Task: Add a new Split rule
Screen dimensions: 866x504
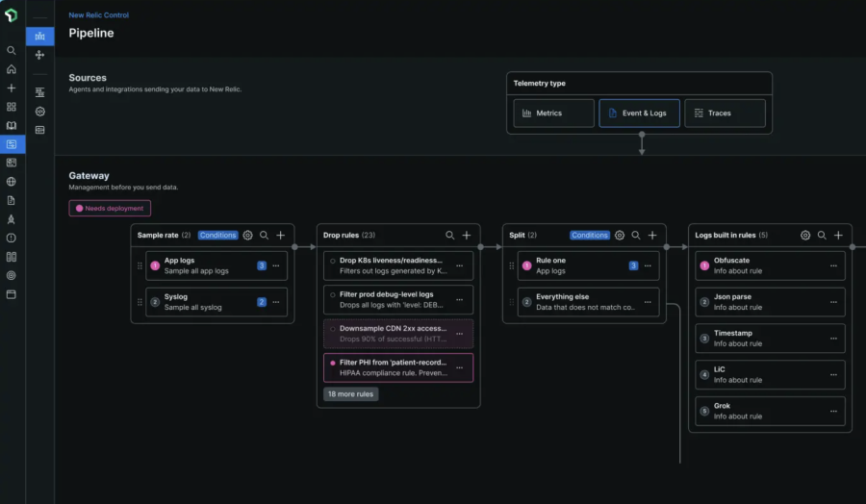Action: pos(652,235)
